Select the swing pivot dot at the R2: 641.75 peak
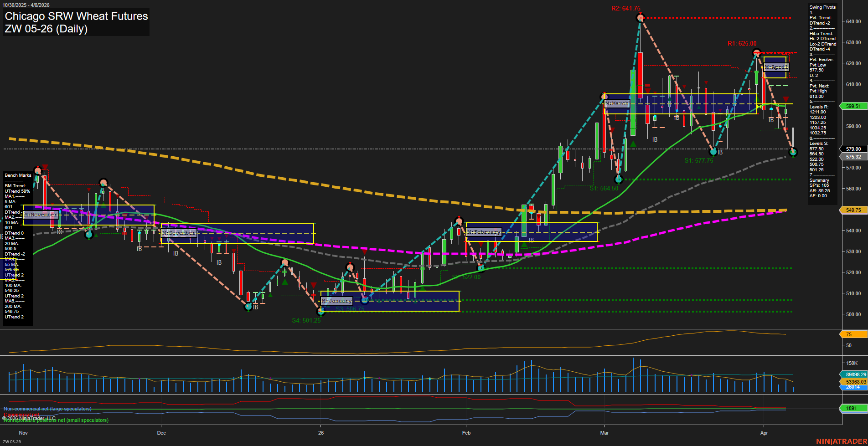Image resolution: width=868 pixels, height=446 pixels. [640, 17]
